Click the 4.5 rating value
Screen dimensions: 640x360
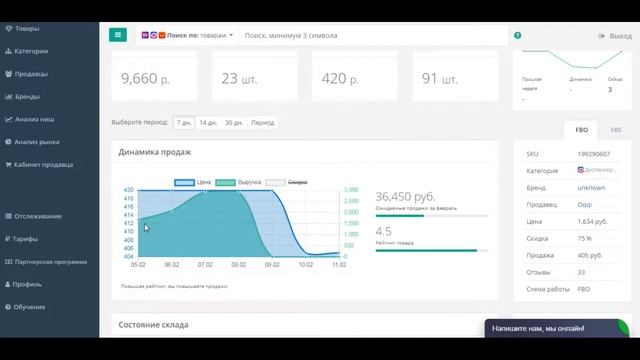(x=383, y=231)
